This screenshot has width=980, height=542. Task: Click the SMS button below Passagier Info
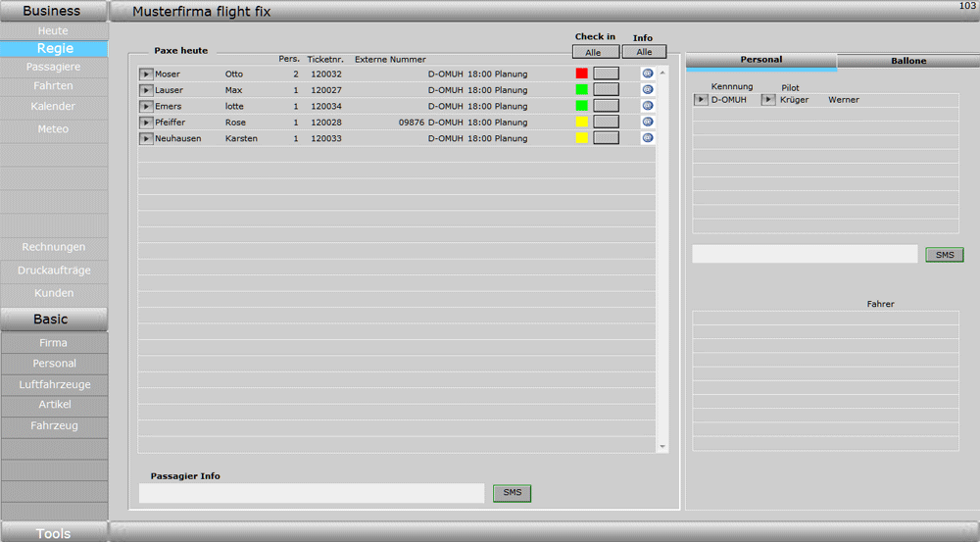pyautogui.click(x=512, y=493)
